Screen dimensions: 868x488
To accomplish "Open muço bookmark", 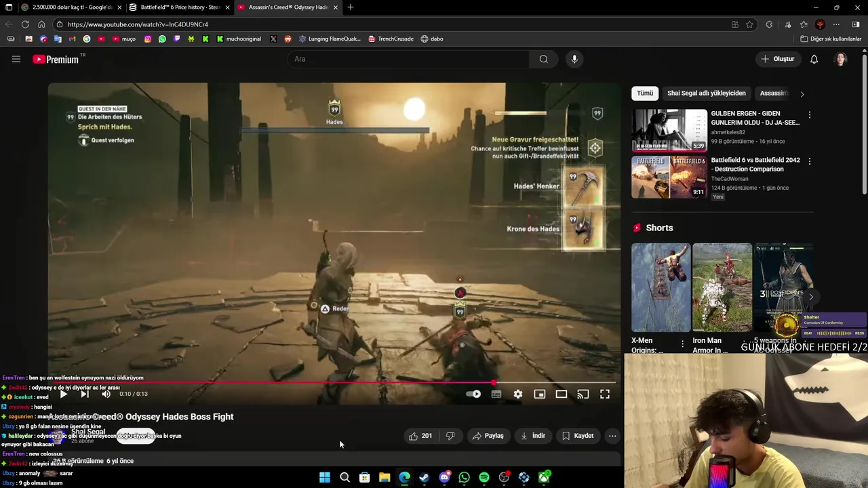I will pyautogui.click(x=123, y=39).
